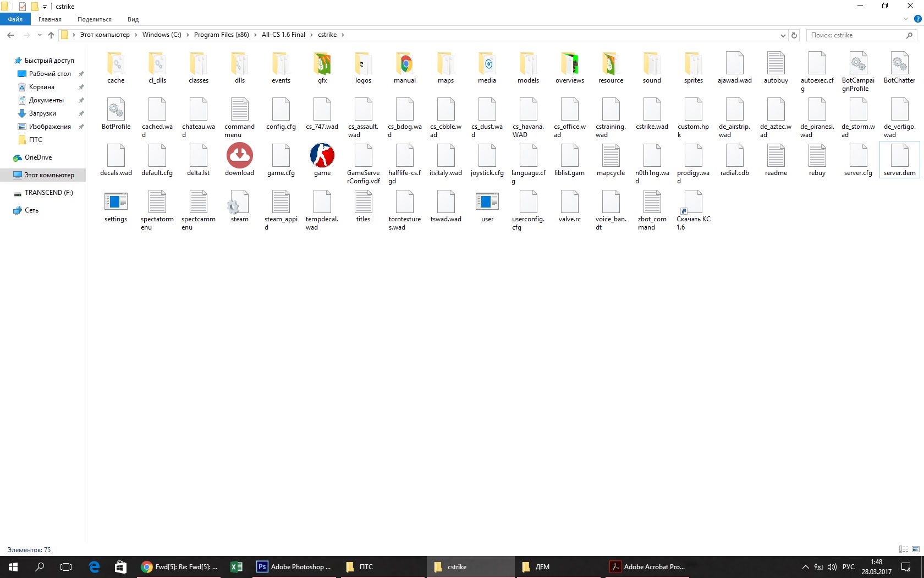Switch to large icons view layout
Viewport: 924px width, 578px height.
pos(916,549)
